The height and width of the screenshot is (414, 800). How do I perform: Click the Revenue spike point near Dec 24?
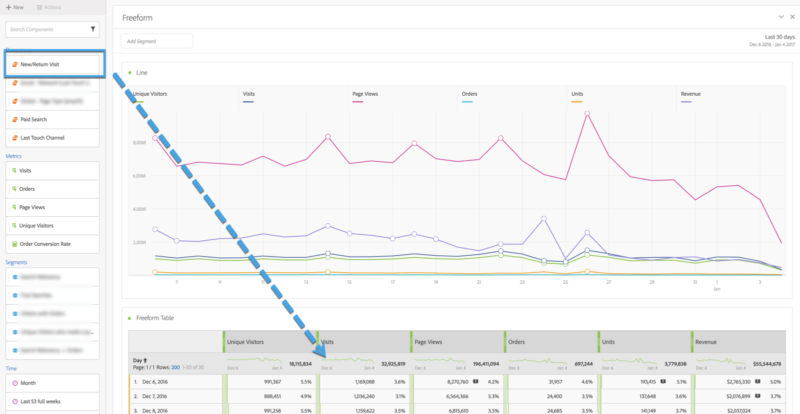544,218
